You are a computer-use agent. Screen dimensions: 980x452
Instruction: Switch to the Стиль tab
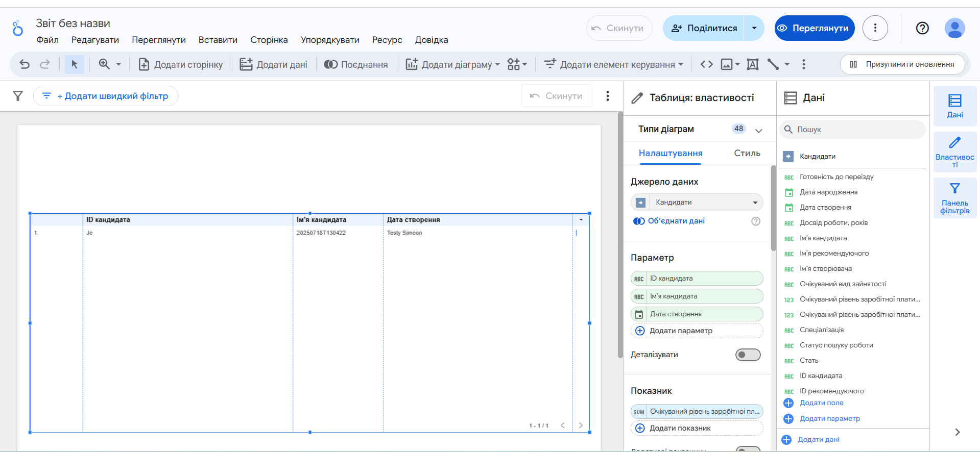pos(747,153)
